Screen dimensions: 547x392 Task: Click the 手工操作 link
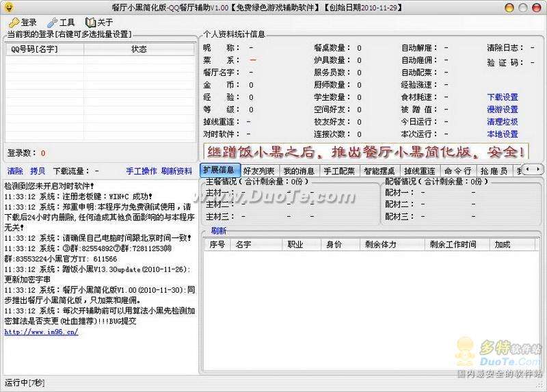point(142,171)
